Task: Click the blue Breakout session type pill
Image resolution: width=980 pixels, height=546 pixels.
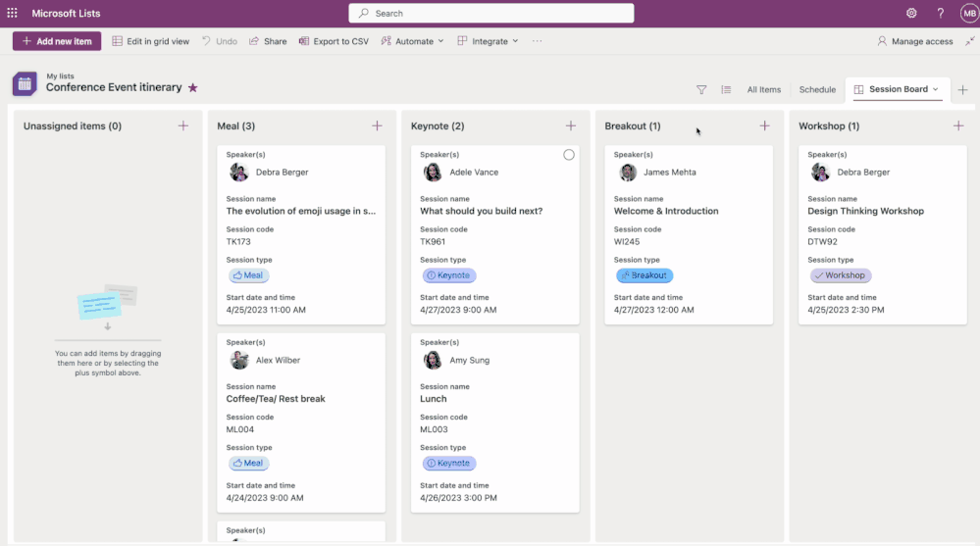Action: (645, 275)
